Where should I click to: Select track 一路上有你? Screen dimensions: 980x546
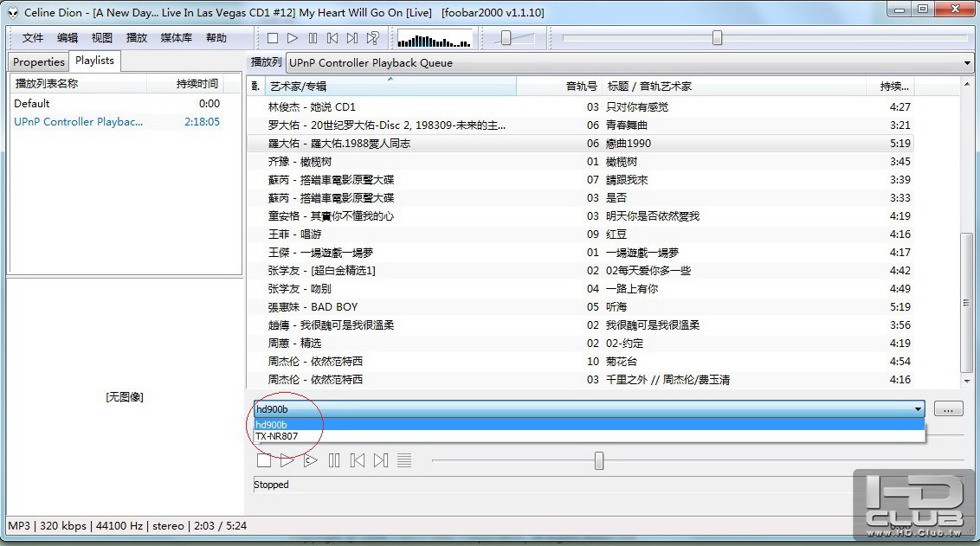coord(580,289)
